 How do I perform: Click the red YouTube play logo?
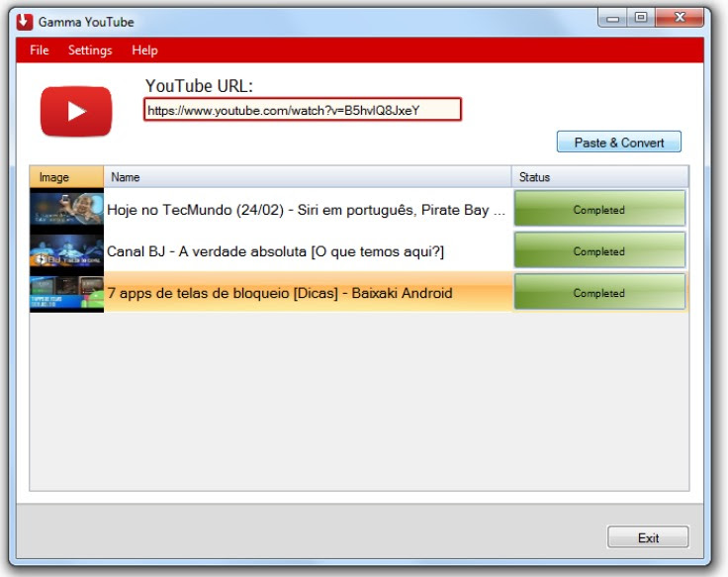[x=76, y=112]
